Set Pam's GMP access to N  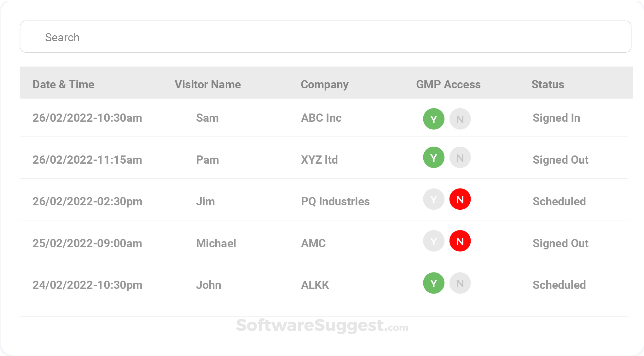pyautogui.click(x=460, y=157)
